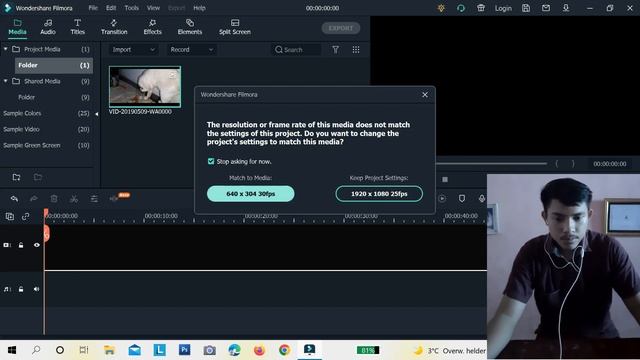
Task: Uncheck Stop asking for now
Action: (211, 161)
